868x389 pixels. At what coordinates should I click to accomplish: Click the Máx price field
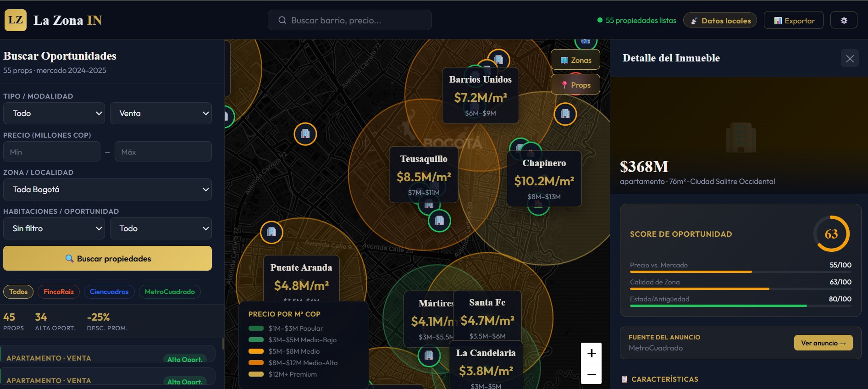tap(163, 151)
